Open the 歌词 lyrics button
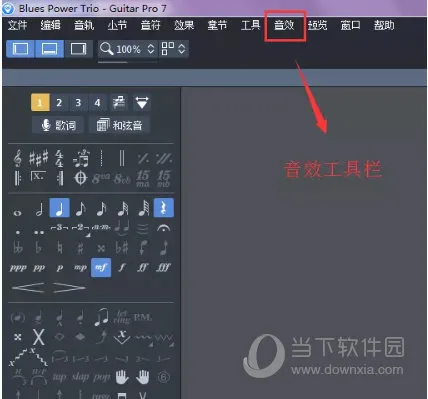 click(58, 125)
